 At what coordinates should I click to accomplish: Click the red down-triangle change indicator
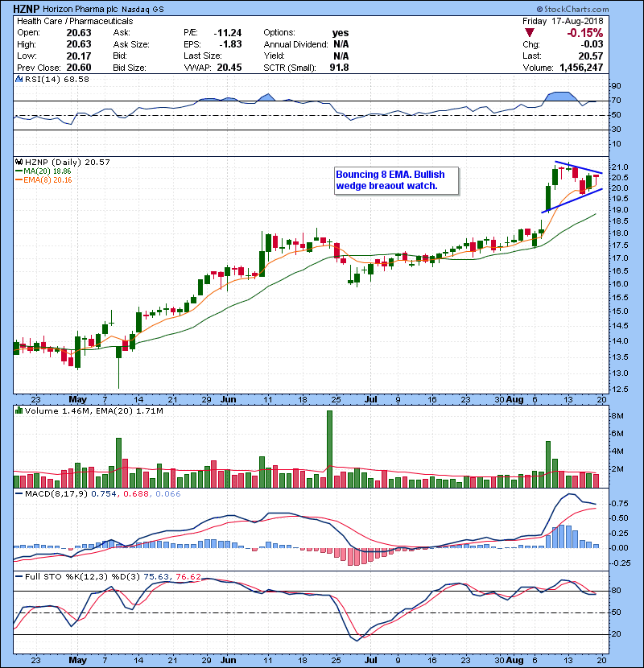(x=530, y=33)
